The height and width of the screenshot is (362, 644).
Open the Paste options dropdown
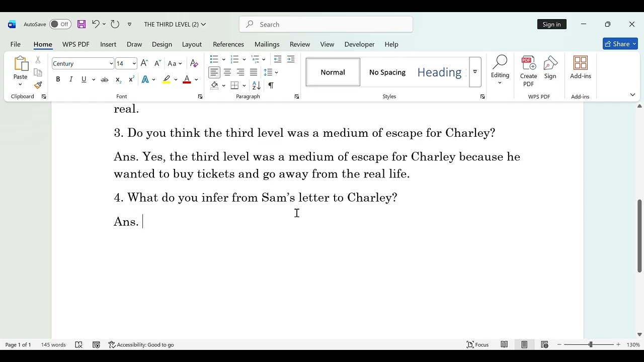click(x=20, y=84)
